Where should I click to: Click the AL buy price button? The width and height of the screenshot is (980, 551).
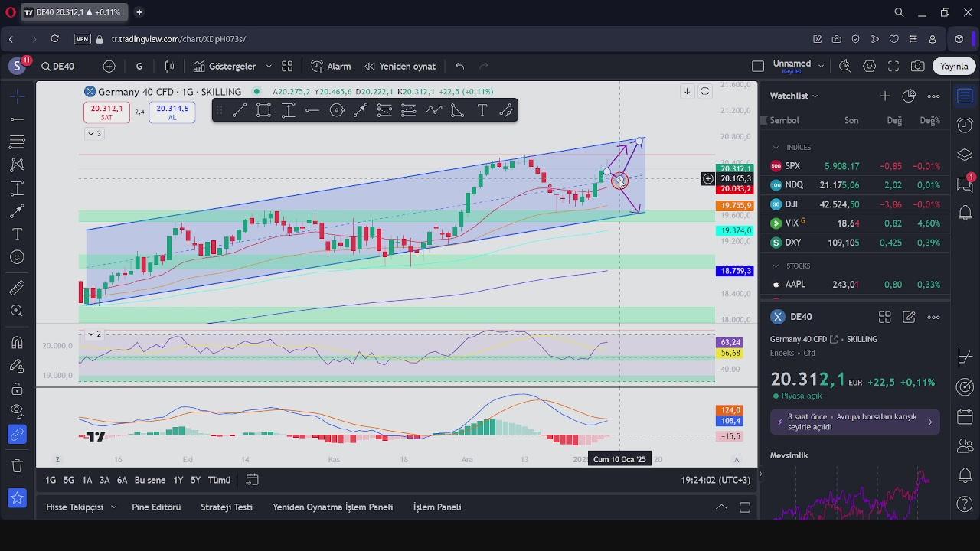click(172, 112)
